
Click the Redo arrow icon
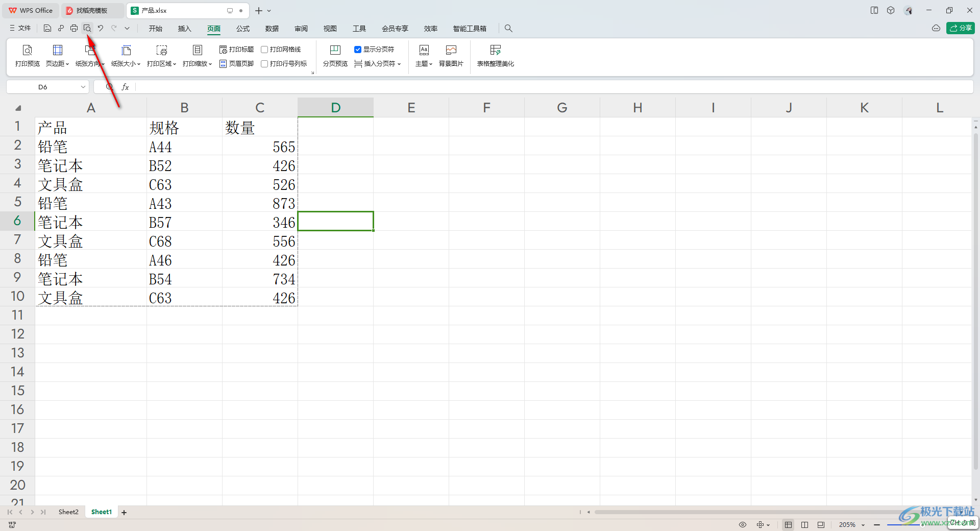[114, 29]
